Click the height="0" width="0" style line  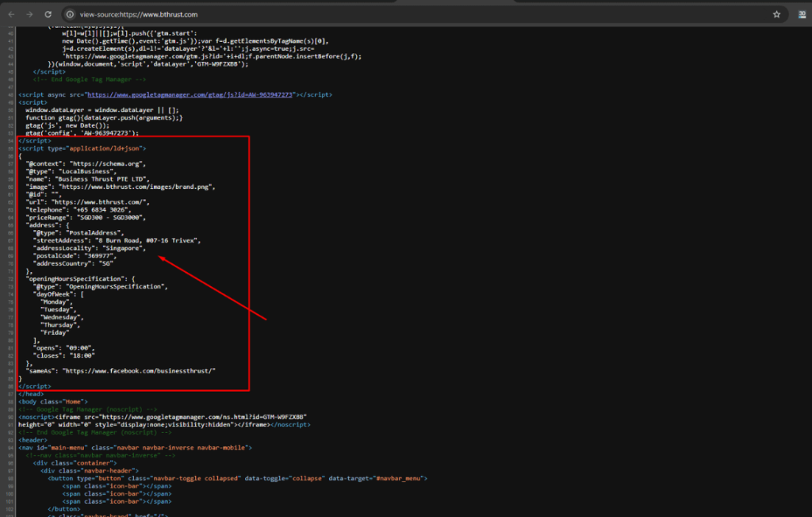164,425
